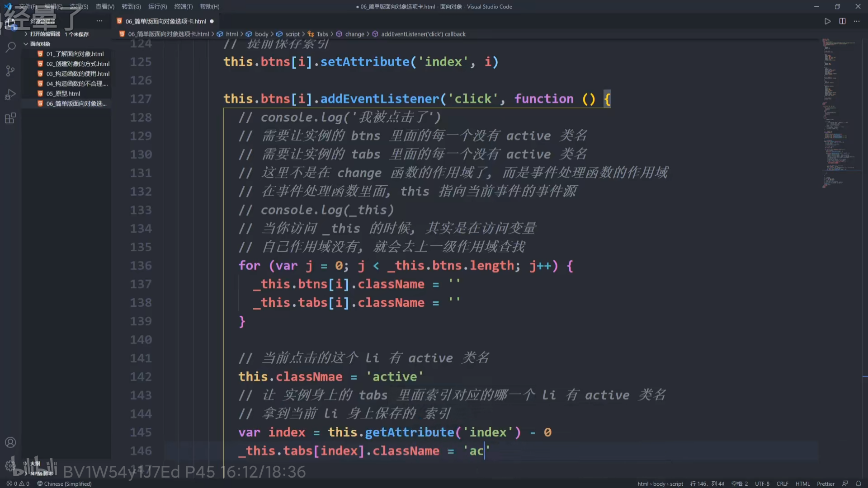Change the CRLF line ending setting
The image size is (868, 488).
[782, 483]
